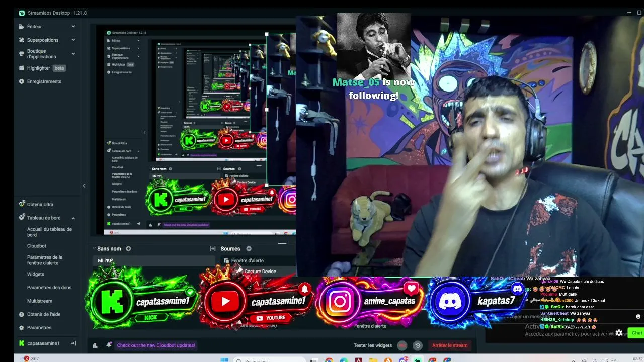The height and width of the screenshot is (362, 644).
Task: Click Obtenir Ultra
Action: [x=40, y=204]
